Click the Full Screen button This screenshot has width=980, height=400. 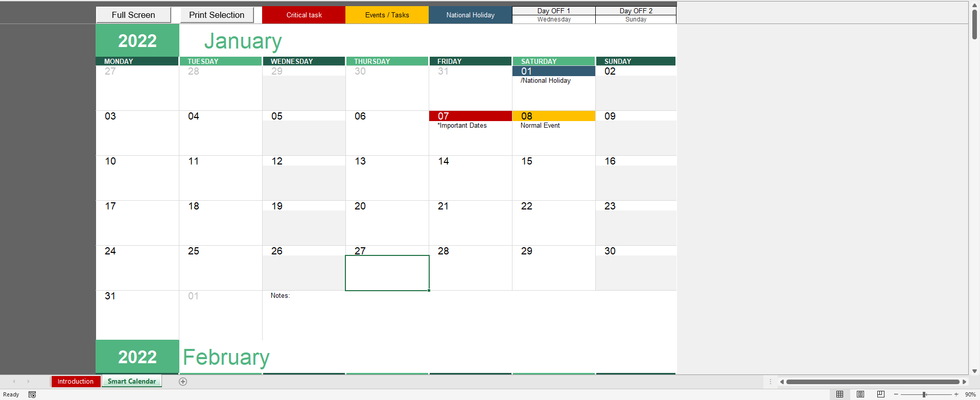coord(133,15)
